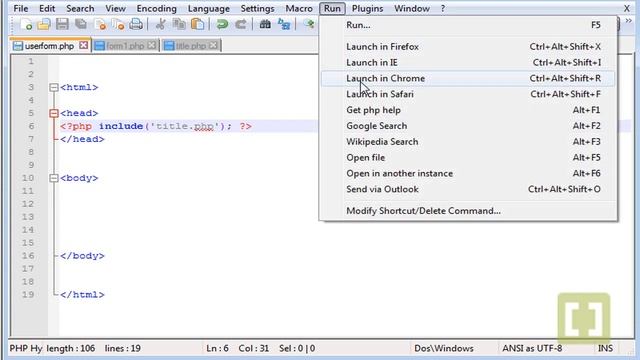Choose Modify Shortcut/Delete Command...
Viewport: 640px width, 360px height.
pos(468,211)
